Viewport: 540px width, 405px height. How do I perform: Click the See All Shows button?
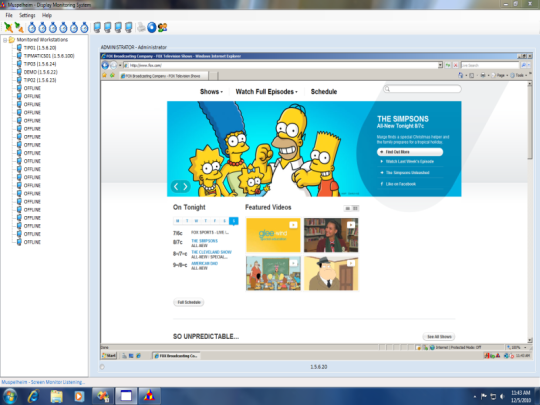click(x=439, y=336)
